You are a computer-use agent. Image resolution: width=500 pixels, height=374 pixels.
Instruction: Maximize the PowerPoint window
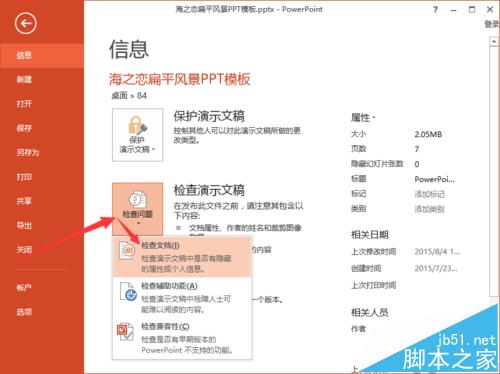[472, 10]
